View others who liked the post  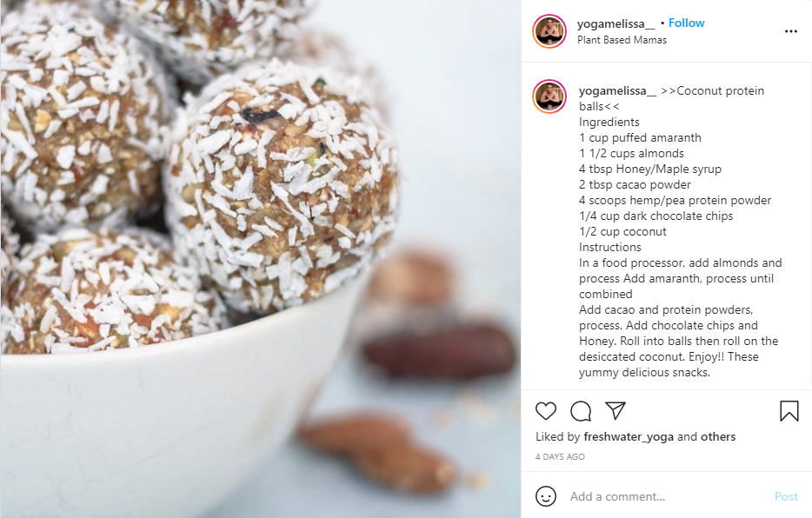pyautogui.click(x=718, y=437)
